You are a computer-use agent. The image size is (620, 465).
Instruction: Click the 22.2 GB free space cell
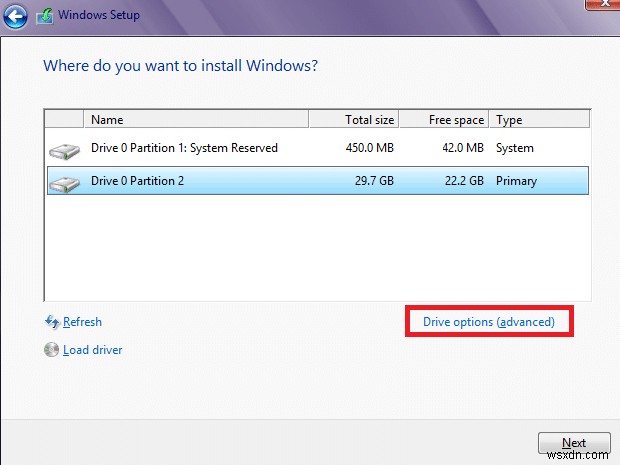[x=458, y=181]
